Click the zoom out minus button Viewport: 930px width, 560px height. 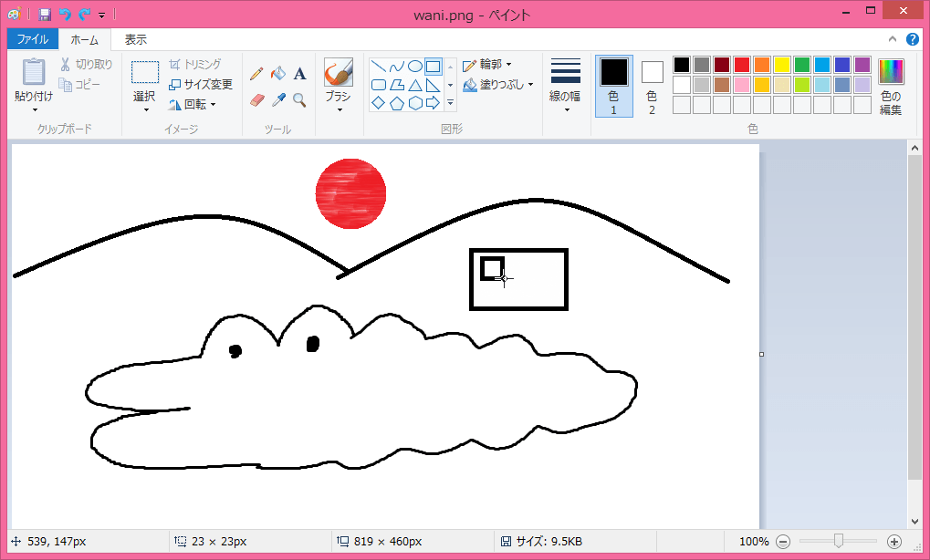click(783, 541)
